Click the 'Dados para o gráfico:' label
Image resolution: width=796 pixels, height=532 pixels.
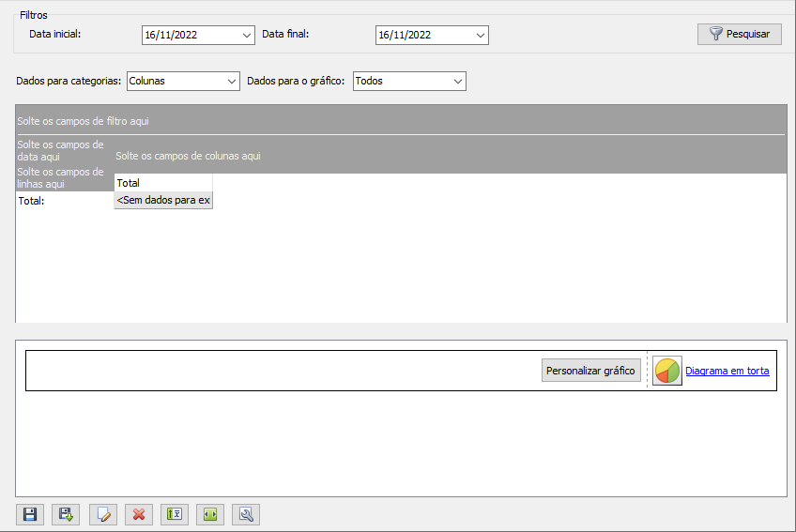296,82
